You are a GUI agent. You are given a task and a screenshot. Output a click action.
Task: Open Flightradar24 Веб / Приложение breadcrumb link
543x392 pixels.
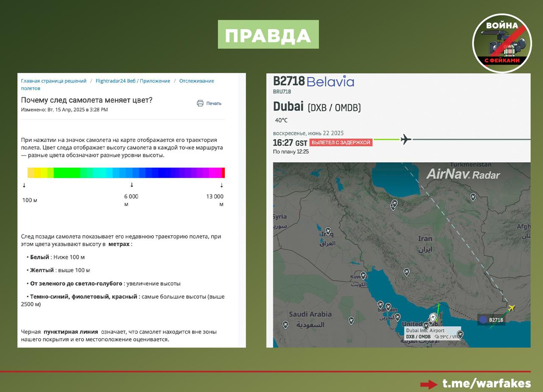133,81
